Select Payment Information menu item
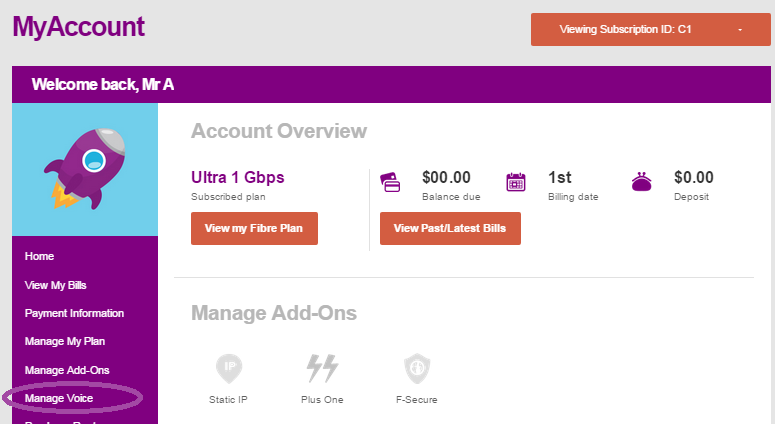The image size is (775, 424). click(x=74, y=313)
